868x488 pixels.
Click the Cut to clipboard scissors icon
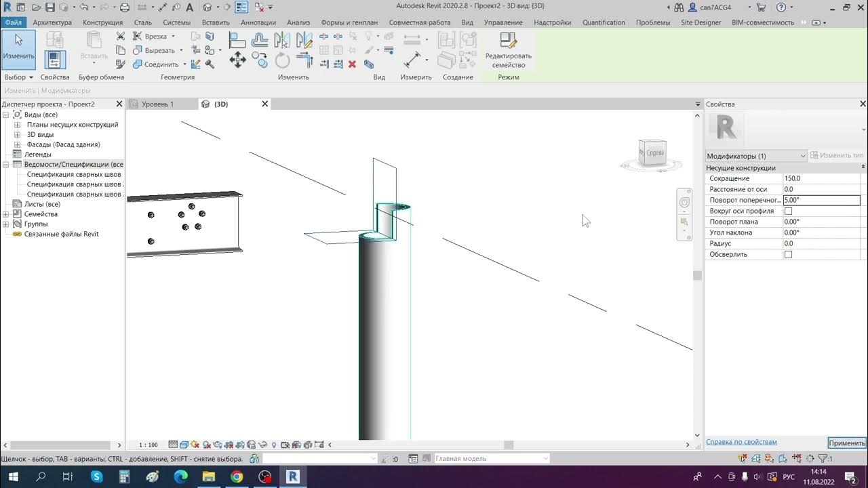click(121, 36)
